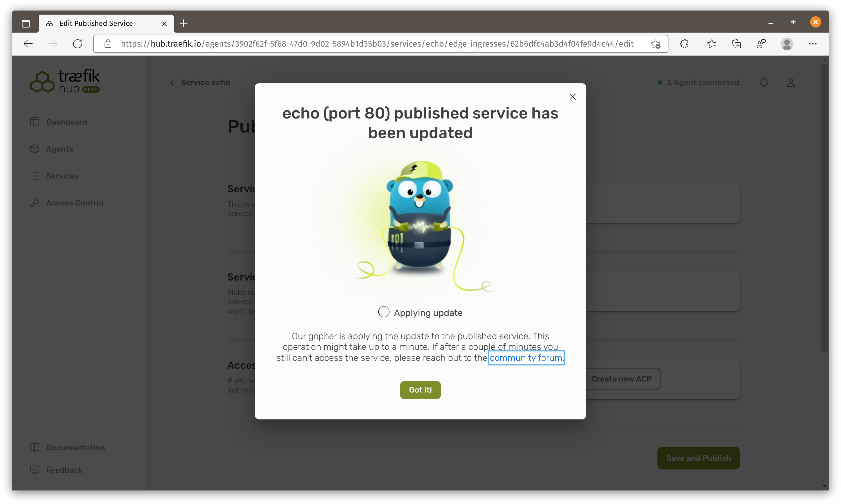Navigate to Access Control

(74, 203)
